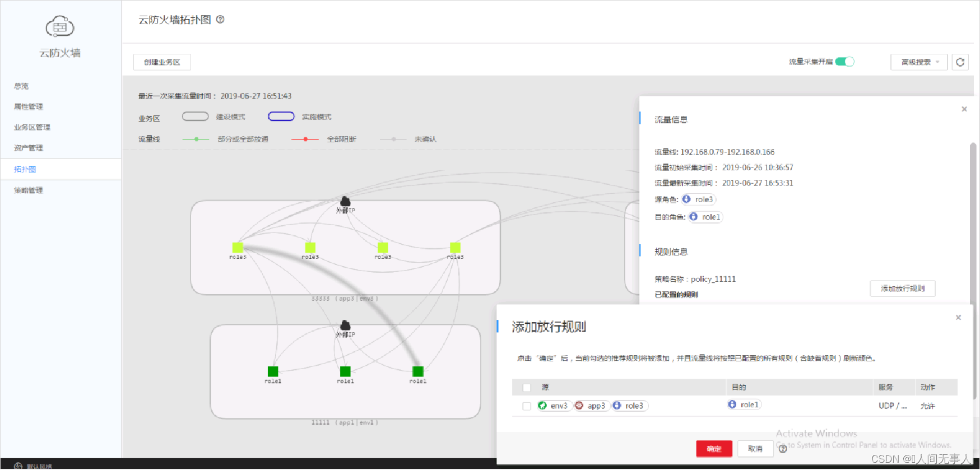Close the 流量信息 side panel

(964, 109)
